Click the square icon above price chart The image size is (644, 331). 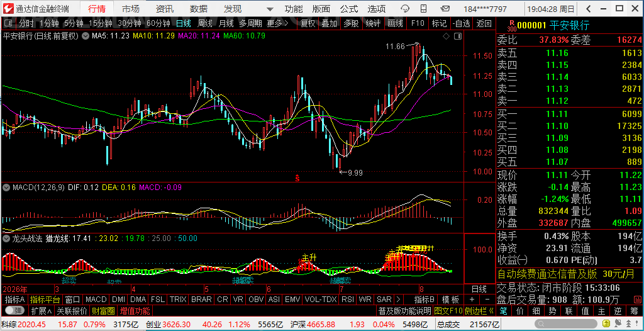(x=458, y=36)
